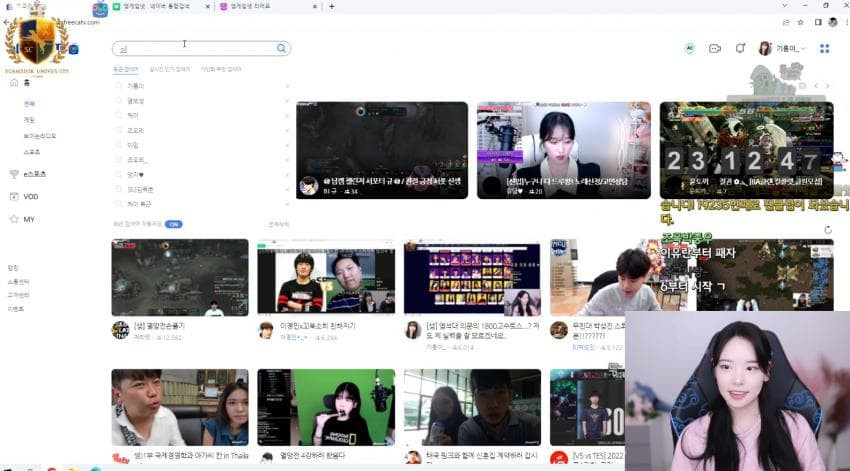The image size is (850, 471).
Task: Open stream 이경민x꼬북소희 친해지기 thumbnail
Action: (x=326, y=276)
